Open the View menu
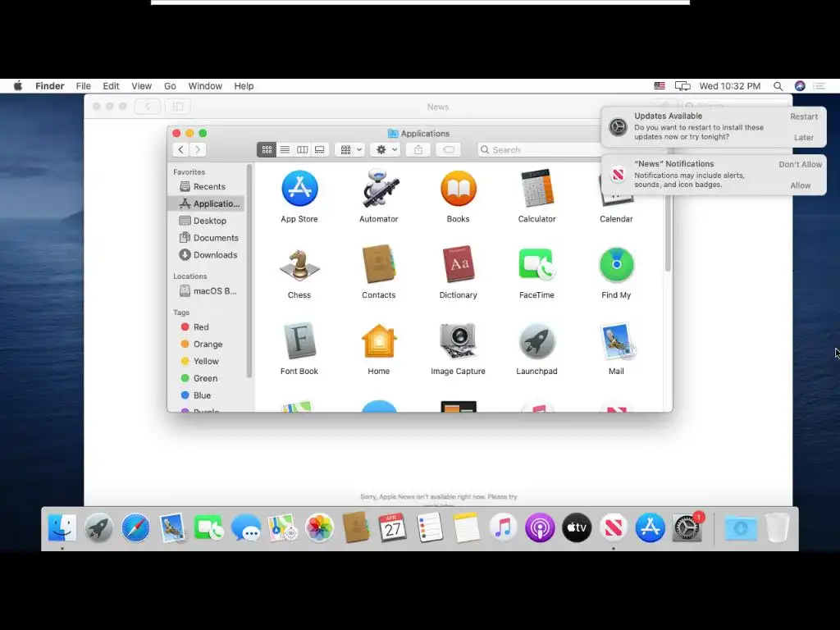 click(141, 86)
